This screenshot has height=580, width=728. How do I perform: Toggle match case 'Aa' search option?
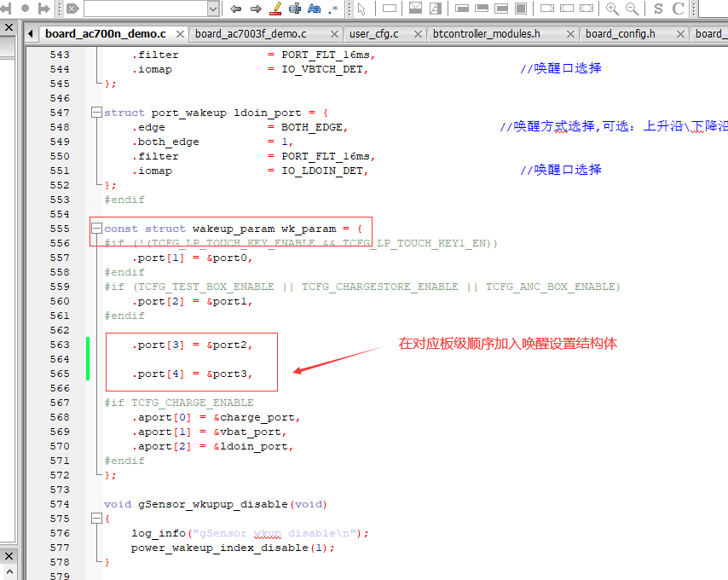(315, 9)
